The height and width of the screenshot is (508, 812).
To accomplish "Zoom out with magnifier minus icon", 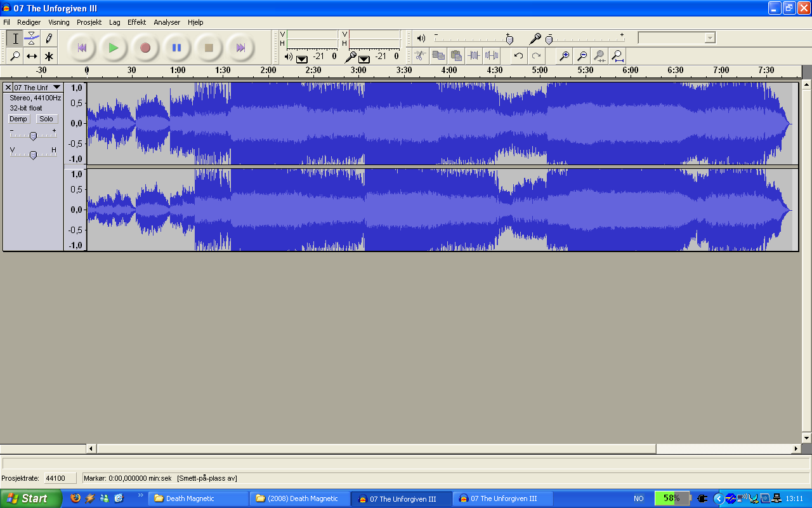I will [x=582, y=56].
